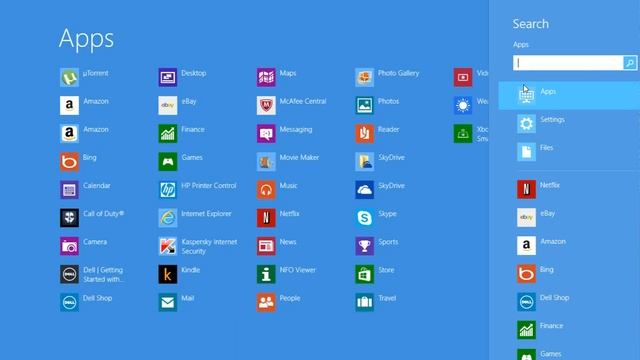Open the SkyDrive cloud tile icon

(364, 190)
